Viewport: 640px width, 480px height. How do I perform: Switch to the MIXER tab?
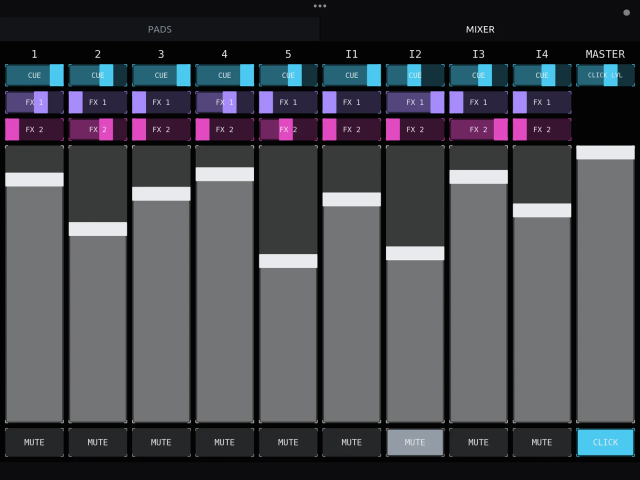(x=480, y=29)
